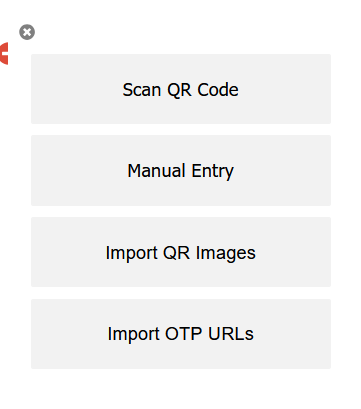Viewport: 361px width, 409px height.
Task: Click the first gray button labeled Scan QR Code
Action: click(x=181, y=89)
